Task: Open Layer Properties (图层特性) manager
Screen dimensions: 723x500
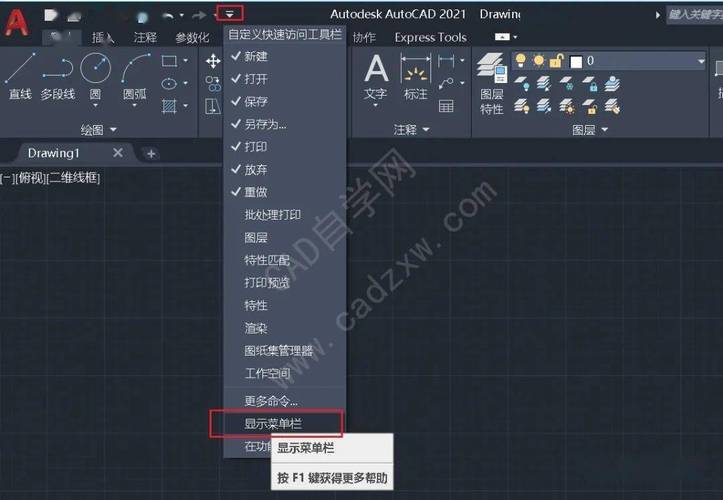Action: (492, 83)
